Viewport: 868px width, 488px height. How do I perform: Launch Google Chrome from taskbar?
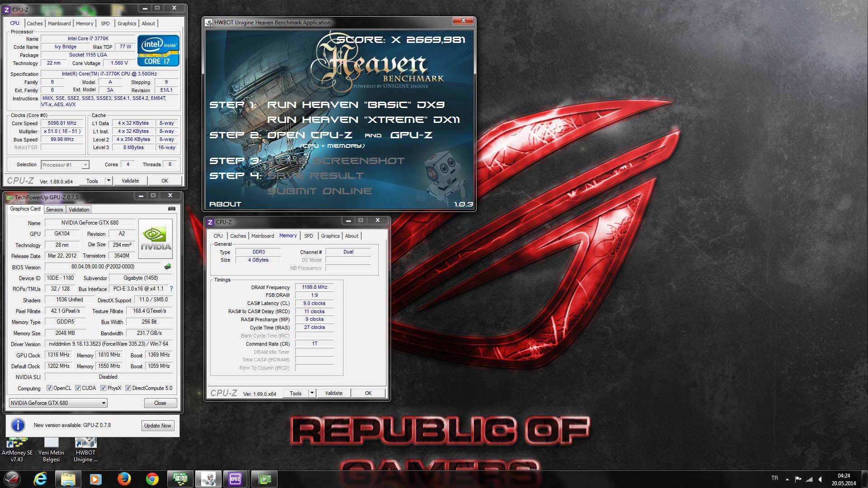click(x=152, y=479)
